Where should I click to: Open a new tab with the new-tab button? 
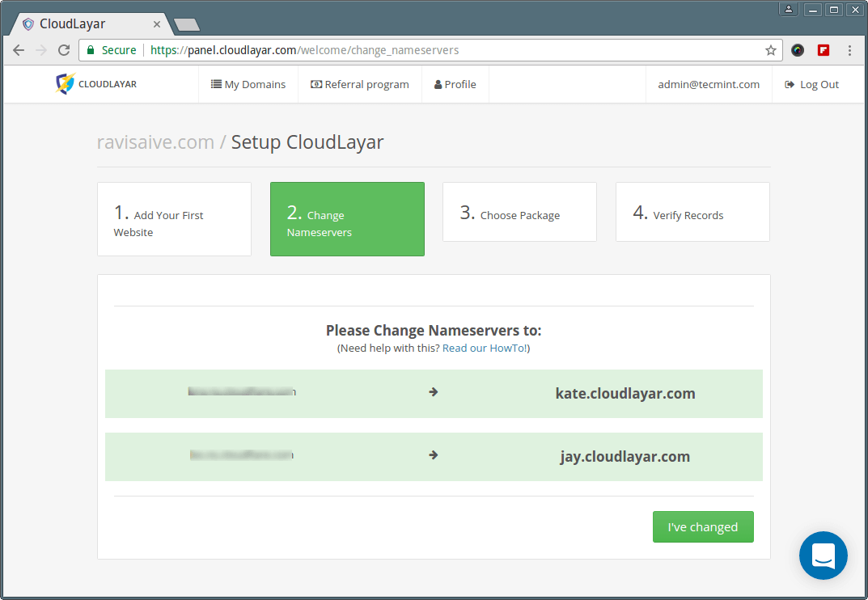pos(187,25)
